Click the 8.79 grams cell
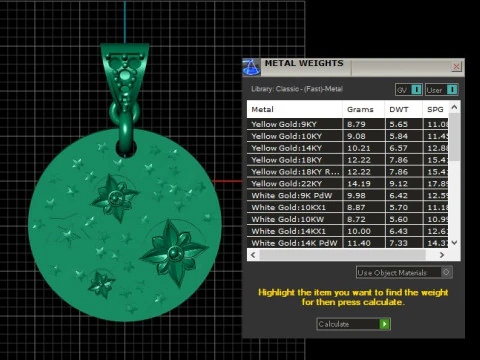Image resolution: width=480 pixels, height=360 pixels. tap(364, 124)
